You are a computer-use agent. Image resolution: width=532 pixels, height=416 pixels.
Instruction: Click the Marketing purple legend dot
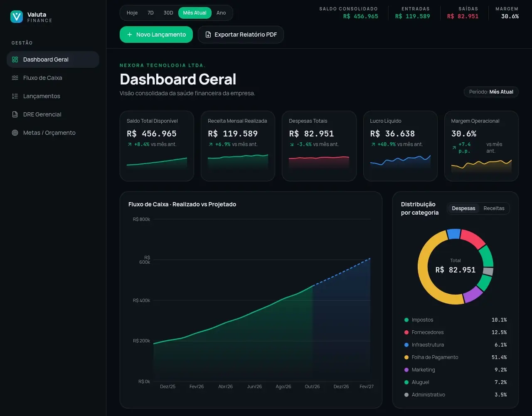pyautogui.click(x=406, y=370)
